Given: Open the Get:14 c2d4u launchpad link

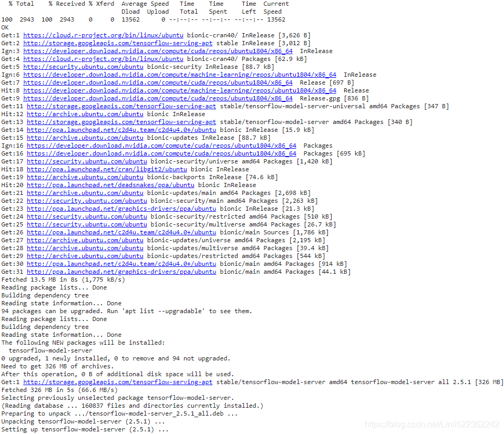Looking at the screenshot, I should (121, 130).
